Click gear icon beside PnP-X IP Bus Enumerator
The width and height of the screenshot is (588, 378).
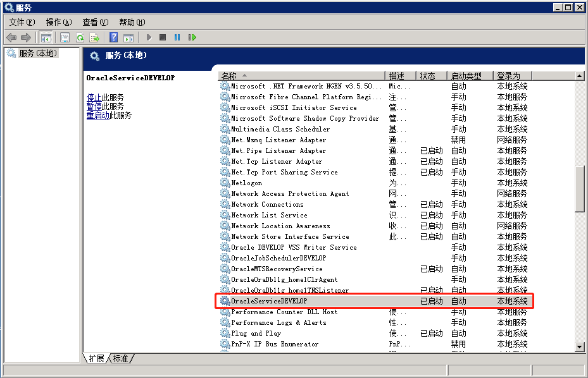(x=225, y=344)
